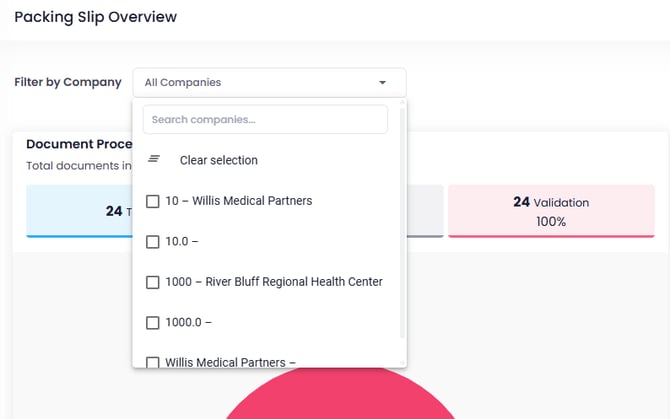This screenshot has width=670, height=419.
Task: Select the 1000.0 – option label
Action: (x=188, y=323)
